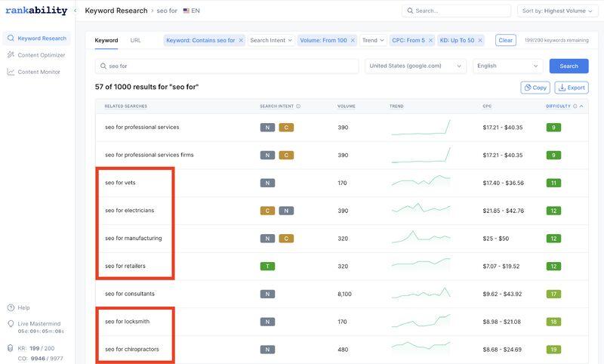Click the N intent badge for vets
The width and height of the screenshot is (604, 364).
267,183
